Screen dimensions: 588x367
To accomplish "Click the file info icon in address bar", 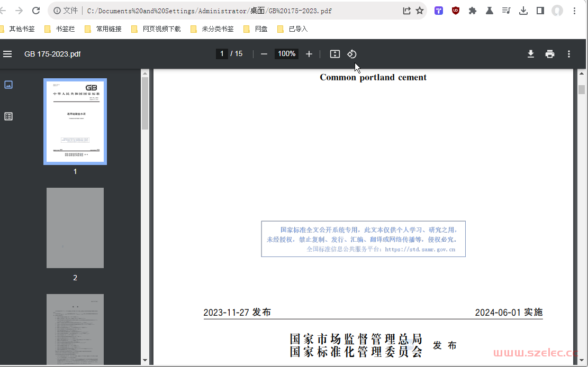I will coord(57,11).
